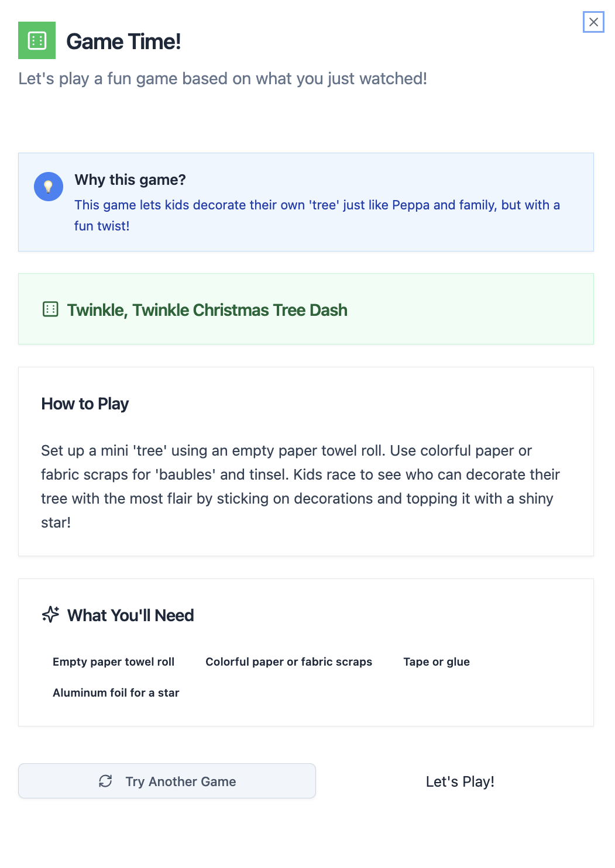
Task: Click the How to Play instructions paragraph
Action: click(x=300, y=486)
